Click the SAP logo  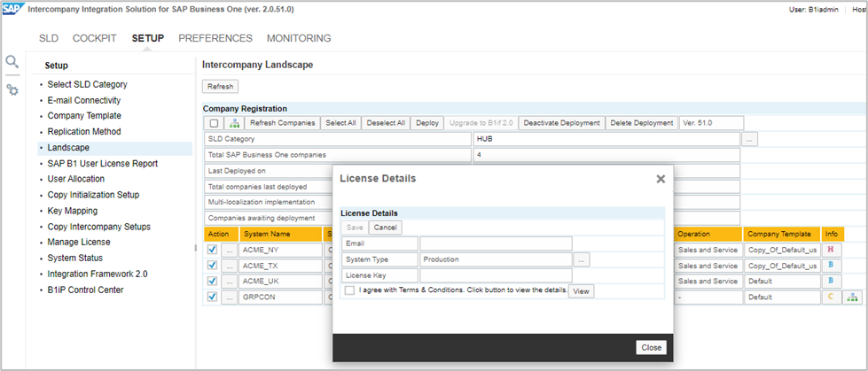[x=13, y=9]
